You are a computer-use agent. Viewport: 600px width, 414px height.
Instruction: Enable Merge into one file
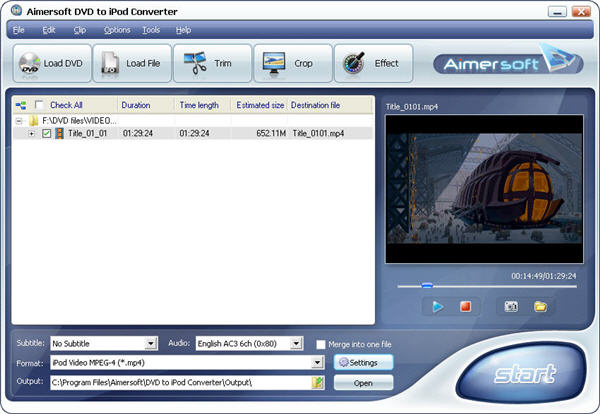321,344
